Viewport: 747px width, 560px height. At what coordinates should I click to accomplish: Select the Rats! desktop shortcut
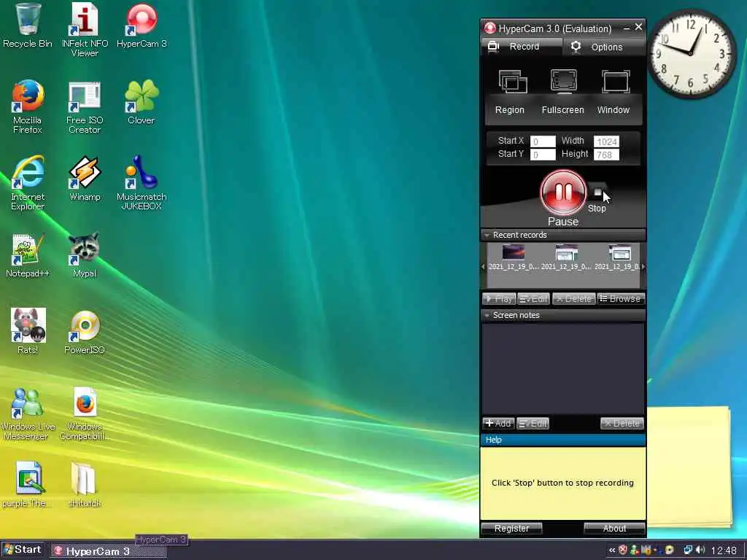click(28, 332)
